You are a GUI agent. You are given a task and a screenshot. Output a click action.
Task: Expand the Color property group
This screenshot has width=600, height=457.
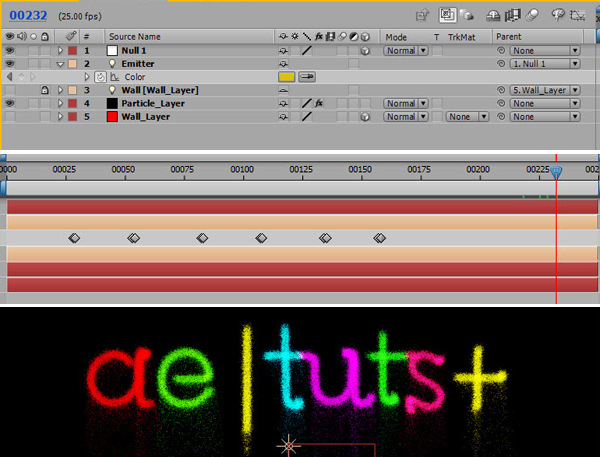[87, 77]
